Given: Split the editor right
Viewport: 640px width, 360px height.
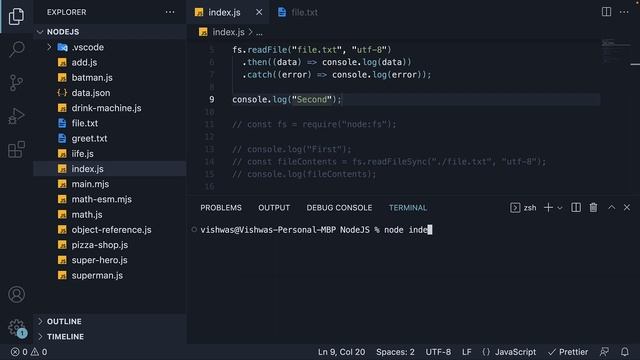Looking at the screenshot, I should (607, 12).
